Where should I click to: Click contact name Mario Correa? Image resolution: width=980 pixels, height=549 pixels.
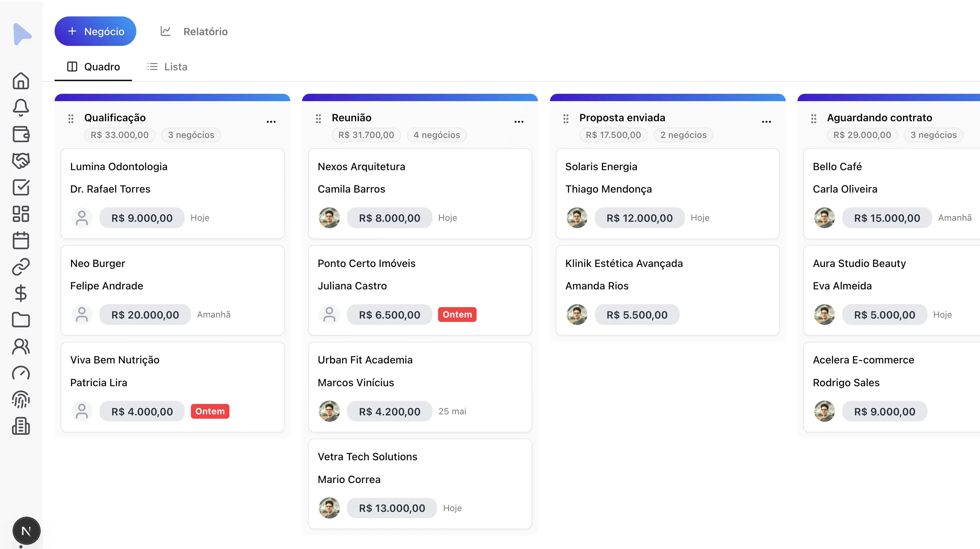(x=349, y=479)
